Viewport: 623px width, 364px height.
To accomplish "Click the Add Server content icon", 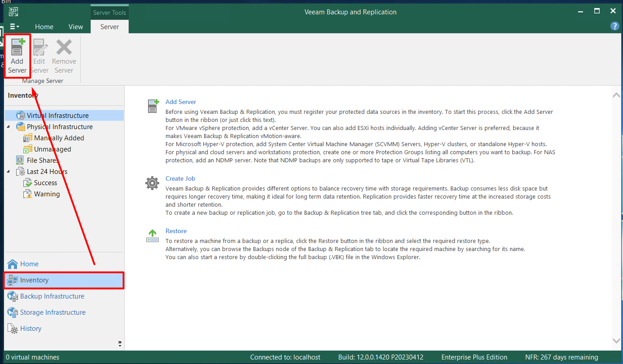I will click(x=152, y=106).
